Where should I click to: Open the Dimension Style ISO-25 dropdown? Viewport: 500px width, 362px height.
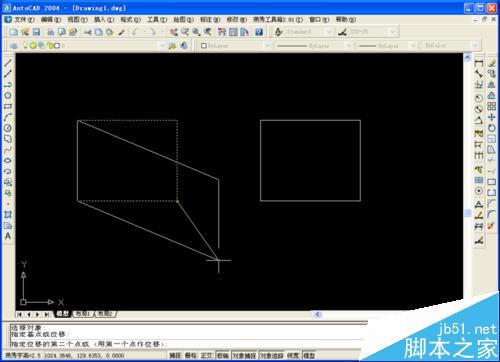pyautogui.click(x=393, y=32)
